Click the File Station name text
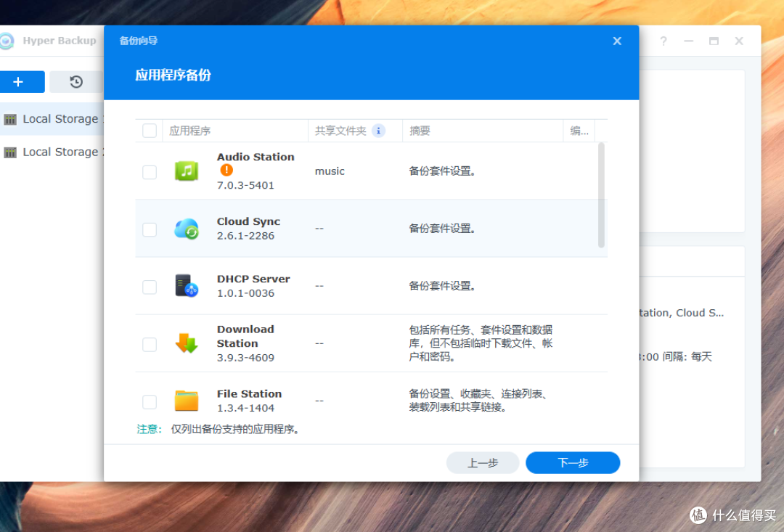 (x=250, y=394)
